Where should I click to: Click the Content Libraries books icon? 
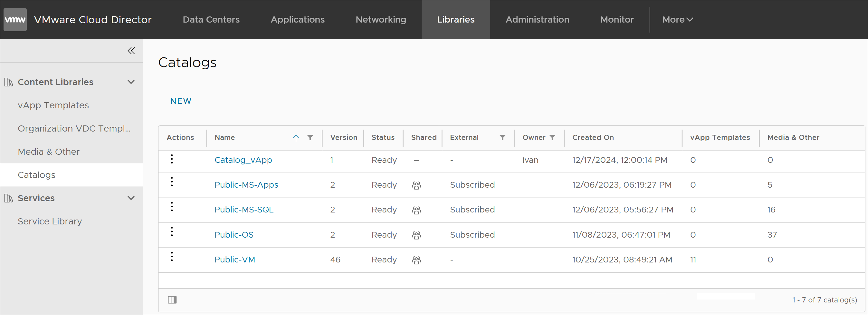tap(8, 82)
